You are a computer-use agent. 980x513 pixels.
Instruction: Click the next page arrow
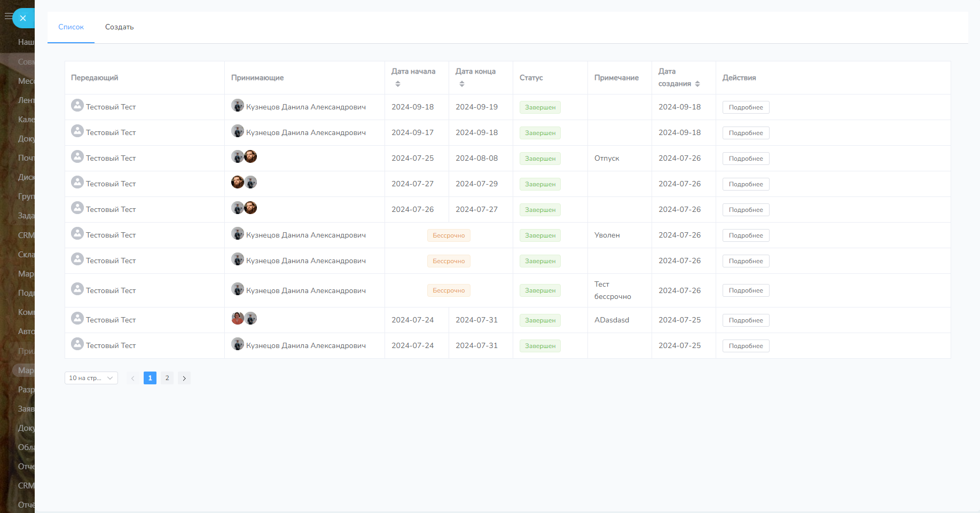tap(184, 378)
